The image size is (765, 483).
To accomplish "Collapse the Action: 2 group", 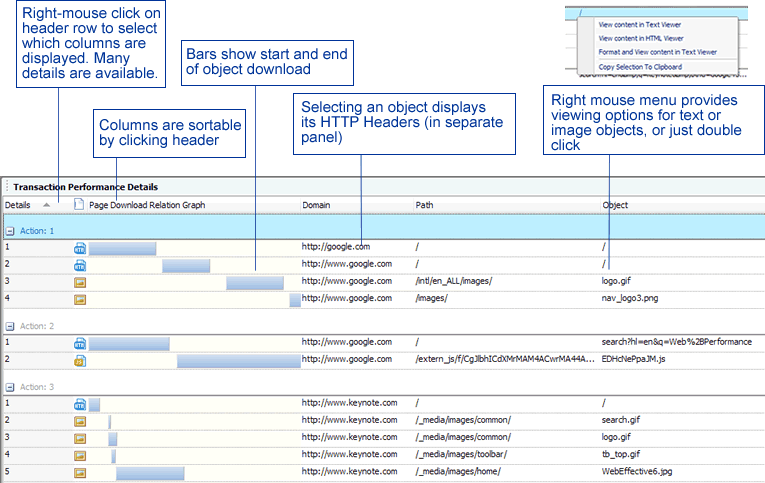I will tap(10, 326).
